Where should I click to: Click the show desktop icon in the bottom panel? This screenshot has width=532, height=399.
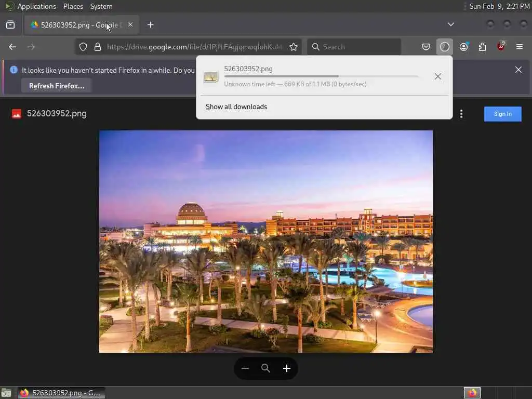pos(6,393)
